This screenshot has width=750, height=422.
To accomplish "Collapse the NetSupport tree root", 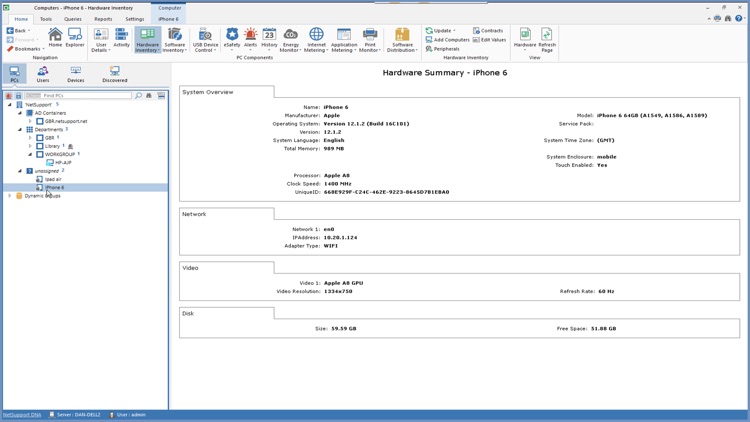I will coord(10,105).
